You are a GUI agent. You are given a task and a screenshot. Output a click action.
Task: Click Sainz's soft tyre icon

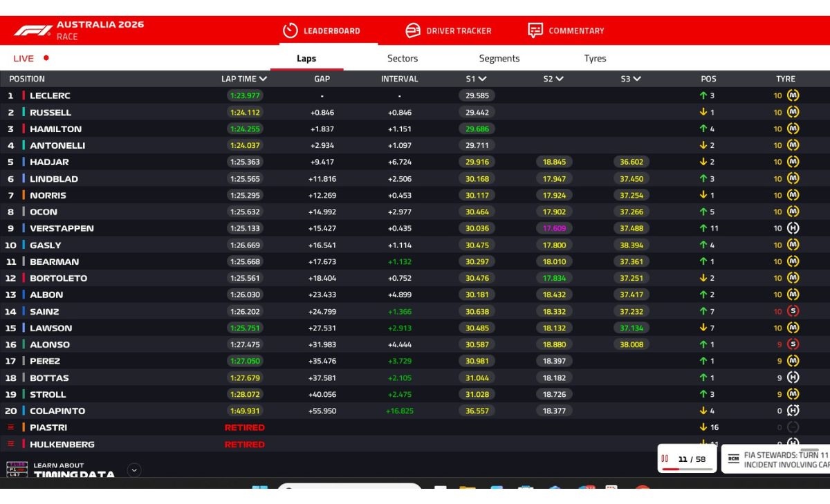(793, 311)
